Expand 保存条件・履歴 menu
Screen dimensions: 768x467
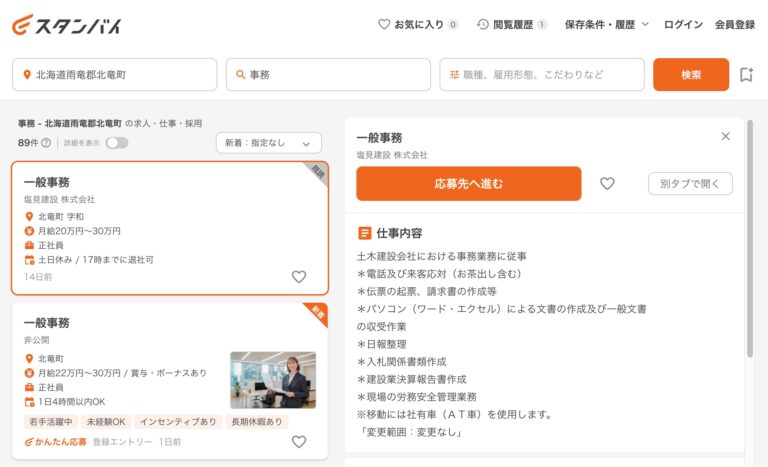[x=607, y=24]
